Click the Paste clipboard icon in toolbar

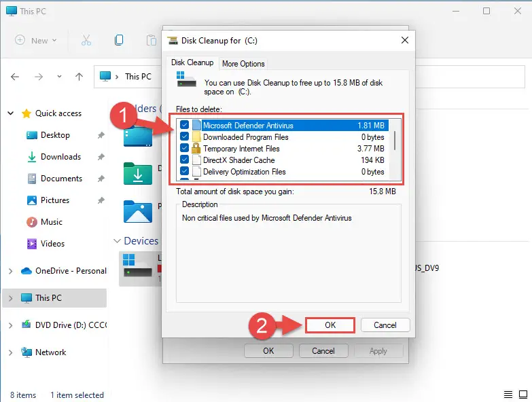coord(152,40)
